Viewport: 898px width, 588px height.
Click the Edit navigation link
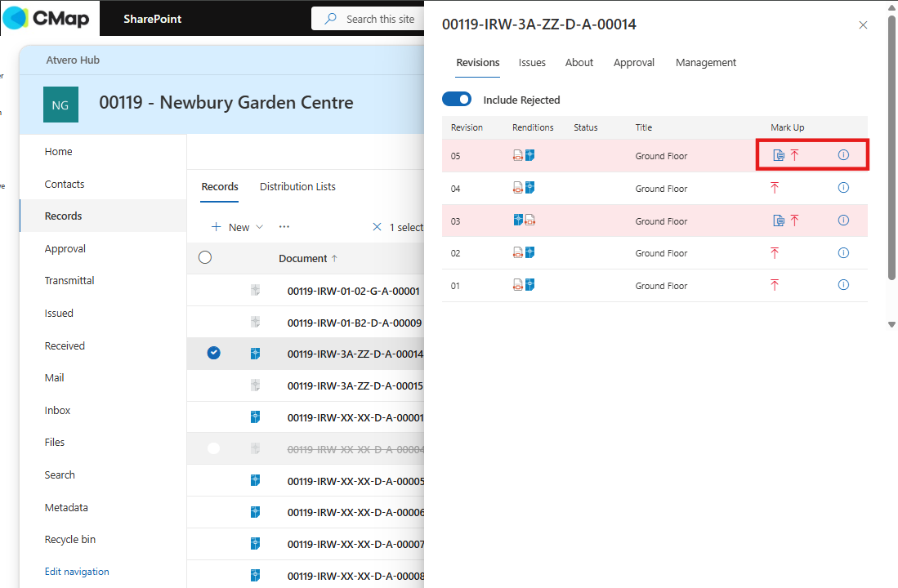(77, 572)
